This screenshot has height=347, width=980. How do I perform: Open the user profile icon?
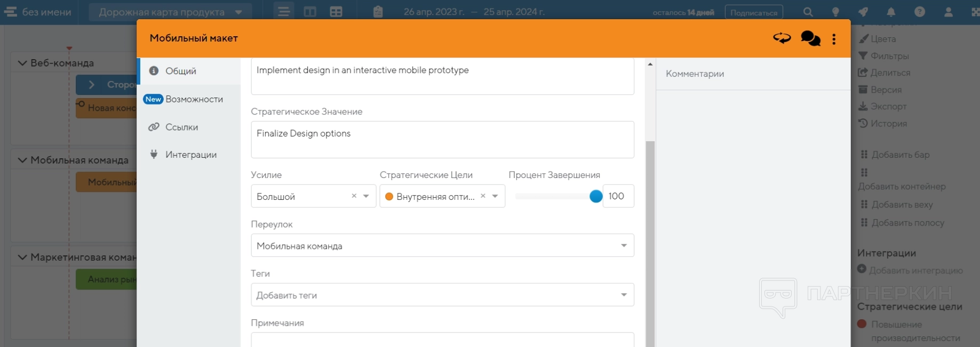[x=948, y=12]
